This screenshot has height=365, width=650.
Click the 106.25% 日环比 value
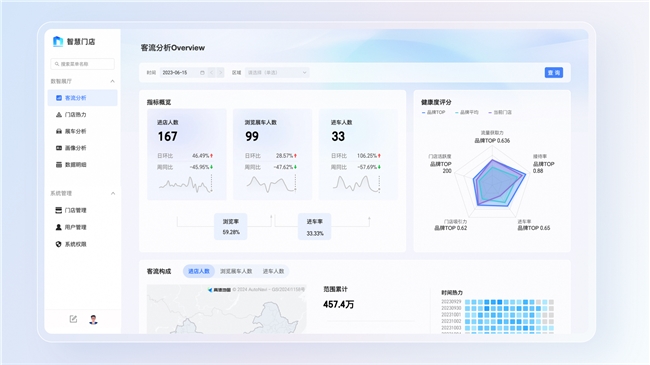pyautogui.click(x=367, y=156)
